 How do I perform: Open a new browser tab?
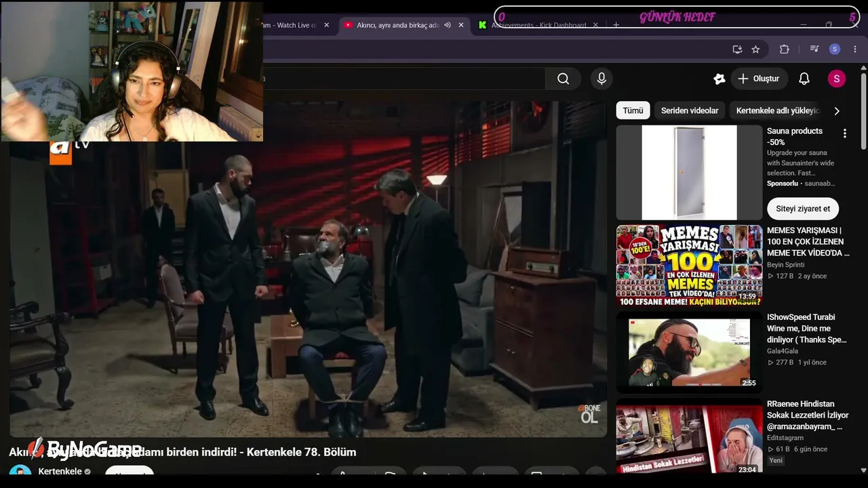[616, 25]
